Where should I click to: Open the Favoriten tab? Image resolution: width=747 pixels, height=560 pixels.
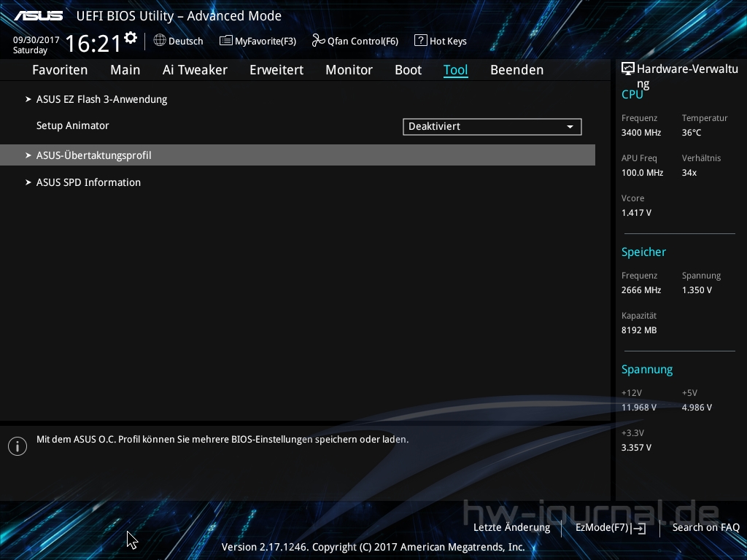click(x=60, y=70)
